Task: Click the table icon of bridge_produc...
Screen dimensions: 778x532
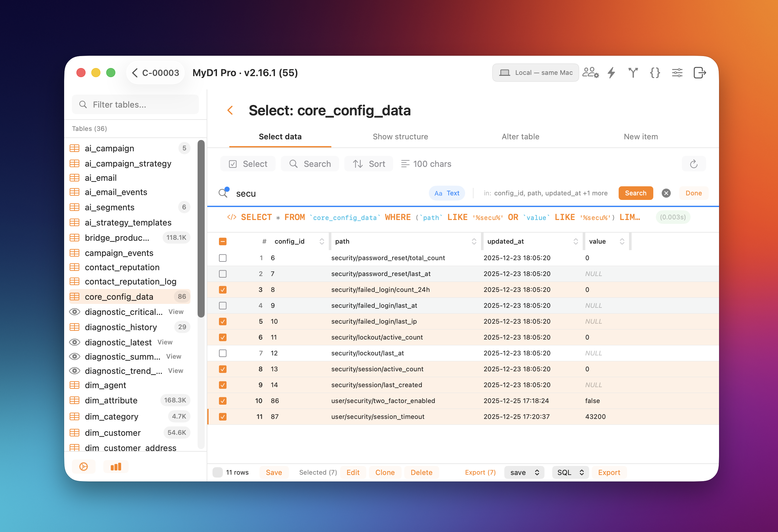Action: coord(74,238)
